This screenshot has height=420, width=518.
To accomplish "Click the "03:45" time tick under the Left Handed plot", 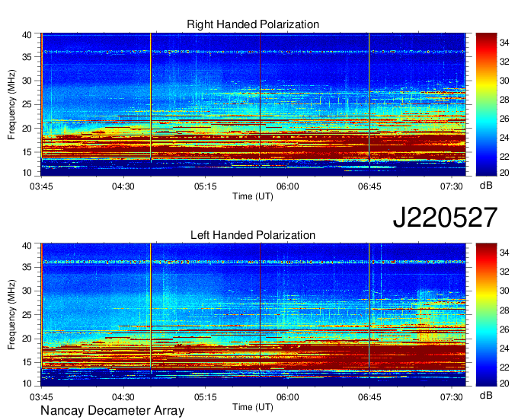I will tap(41, 397).
